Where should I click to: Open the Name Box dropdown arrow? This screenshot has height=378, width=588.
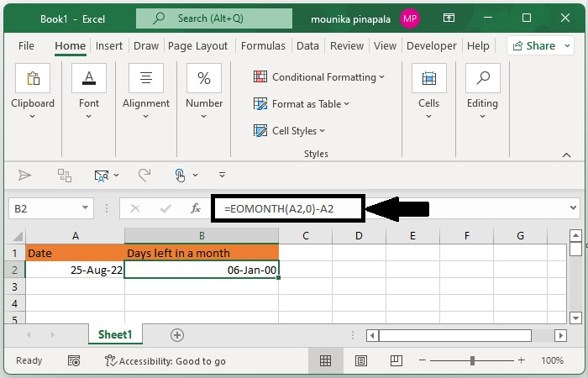[x=85, y=207]
